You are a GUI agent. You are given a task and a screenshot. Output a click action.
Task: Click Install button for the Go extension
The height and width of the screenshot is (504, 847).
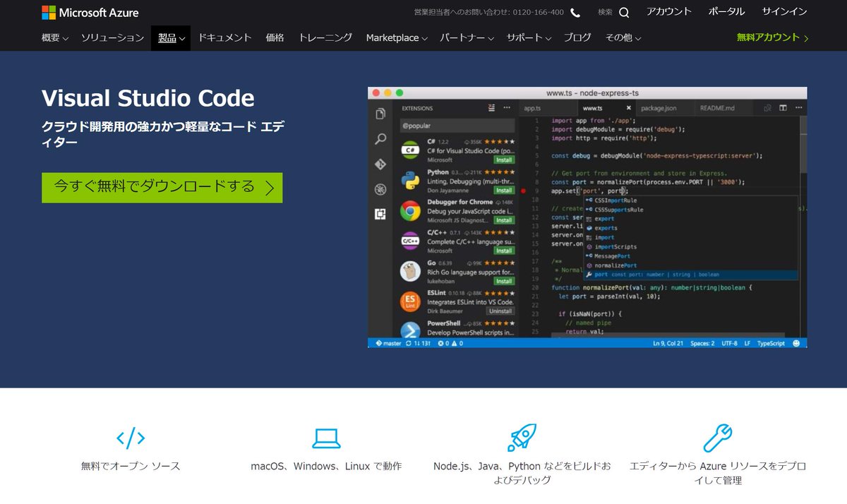pos(504,281)
